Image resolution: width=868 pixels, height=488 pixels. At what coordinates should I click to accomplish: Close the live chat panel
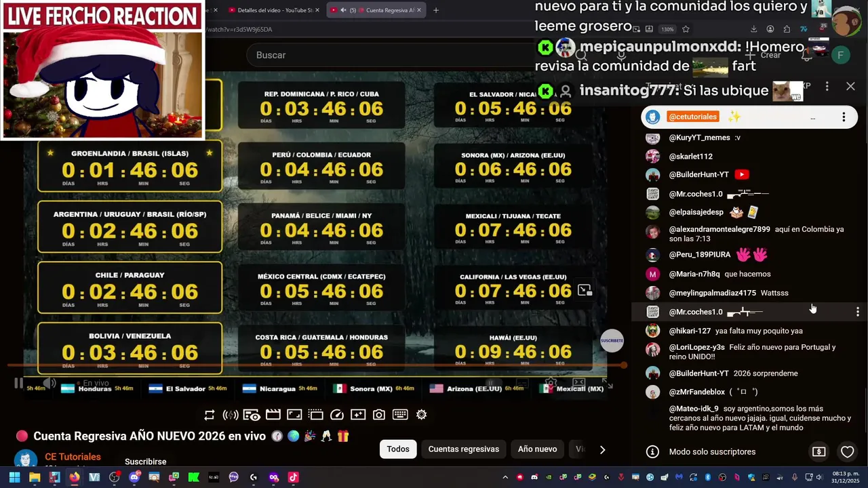(850, 86)
